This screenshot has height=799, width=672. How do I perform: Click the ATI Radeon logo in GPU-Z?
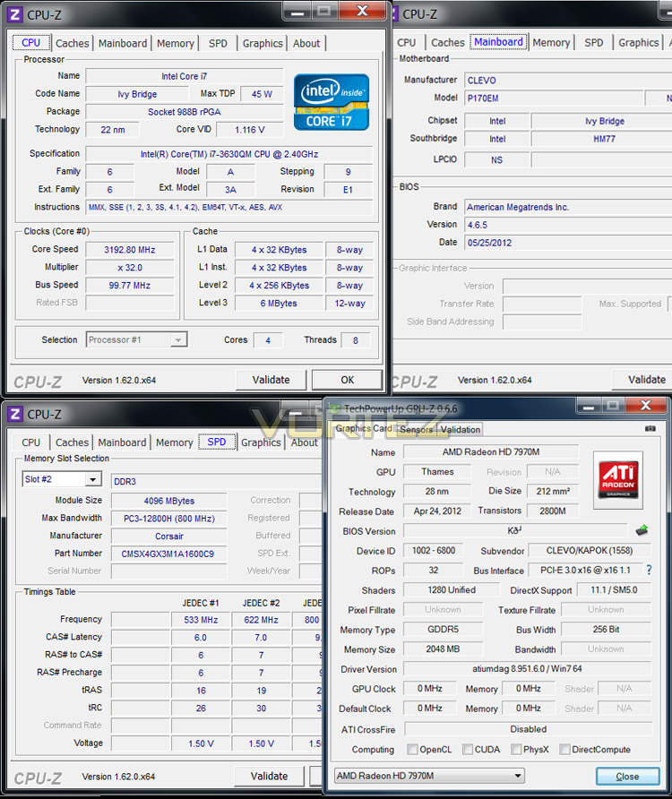pyautogui.click(x=618, y=480)
